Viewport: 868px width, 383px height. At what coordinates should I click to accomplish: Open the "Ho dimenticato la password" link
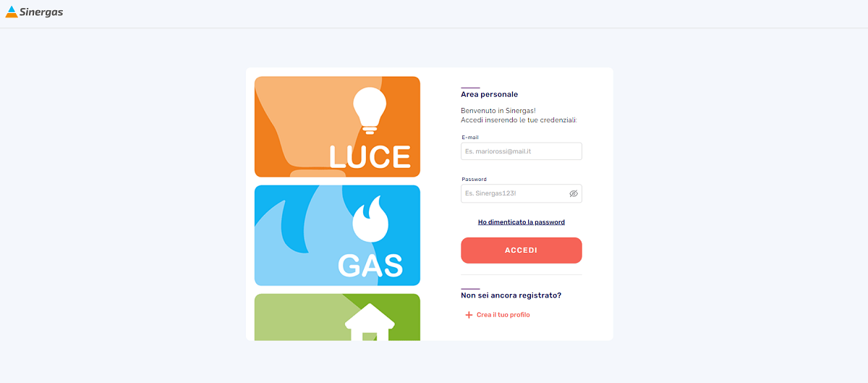(x=521, y=222)
